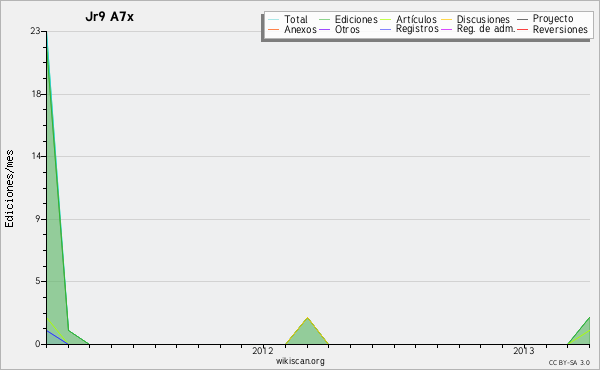
Task: Click the y-axis value 18
Action: pyautogui.click(x=36, y=94)
